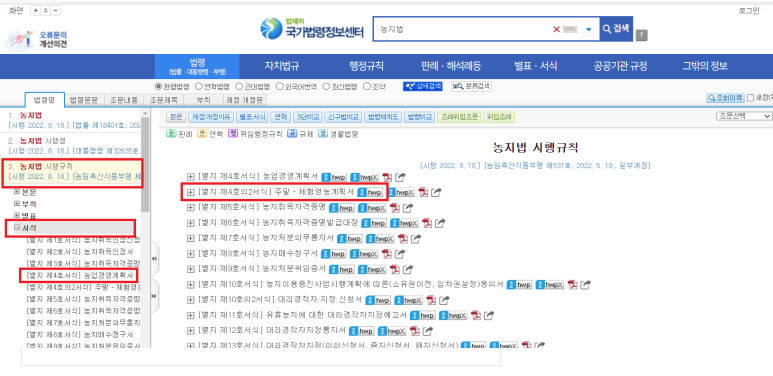773x376 pixels.
Task: Select 외국어번역 radio button
Action: tap(279, 86)
